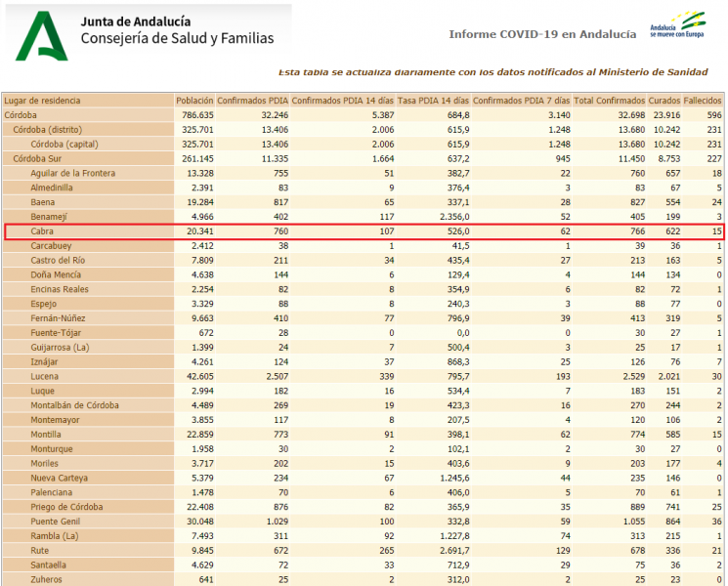Select the Montilla row label
This screenshot has height=586, width=728.
click(46, 435)
